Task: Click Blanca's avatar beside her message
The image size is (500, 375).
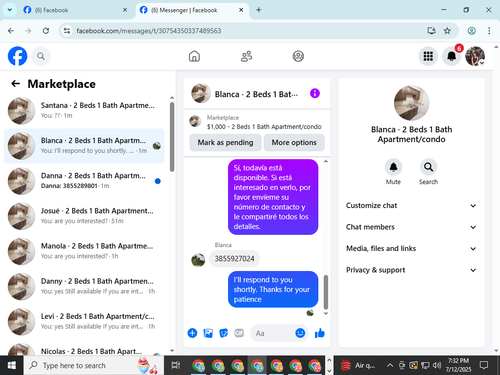Action: tap(198, 260)
